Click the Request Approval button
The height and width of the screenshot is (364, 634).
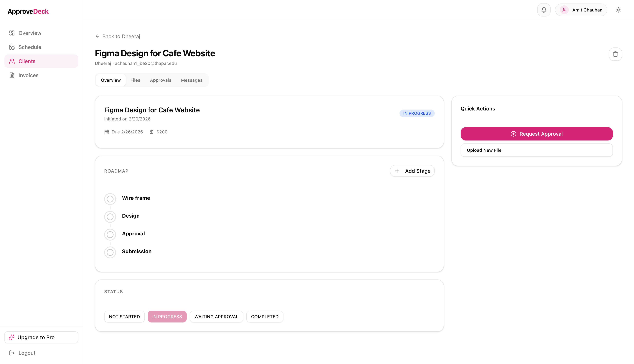(x=536, y=134)
